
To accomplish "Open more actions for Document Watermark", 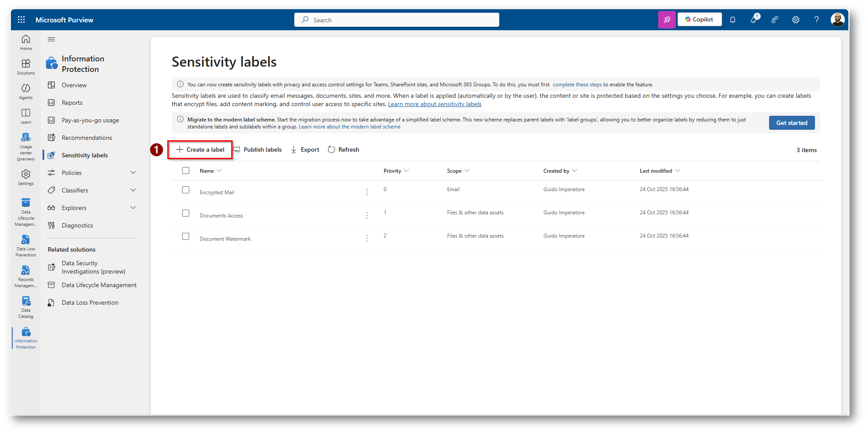I will [x=367, y=238].
